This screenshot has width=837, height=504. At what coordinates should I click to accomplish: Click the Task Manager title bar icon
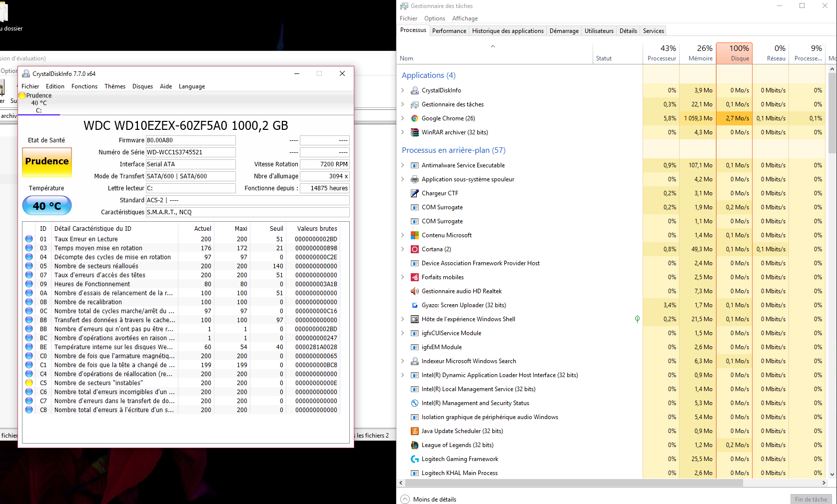[404, 6]
